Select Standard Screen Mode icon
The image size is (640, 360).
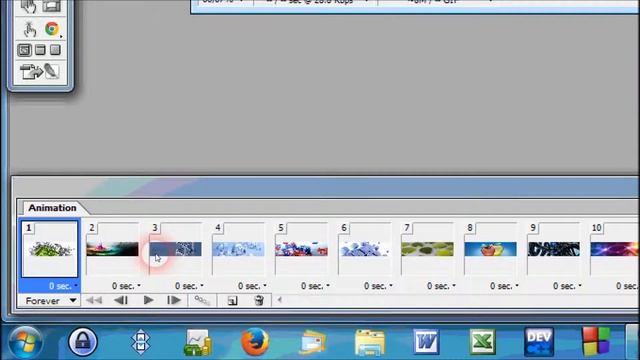24,50
